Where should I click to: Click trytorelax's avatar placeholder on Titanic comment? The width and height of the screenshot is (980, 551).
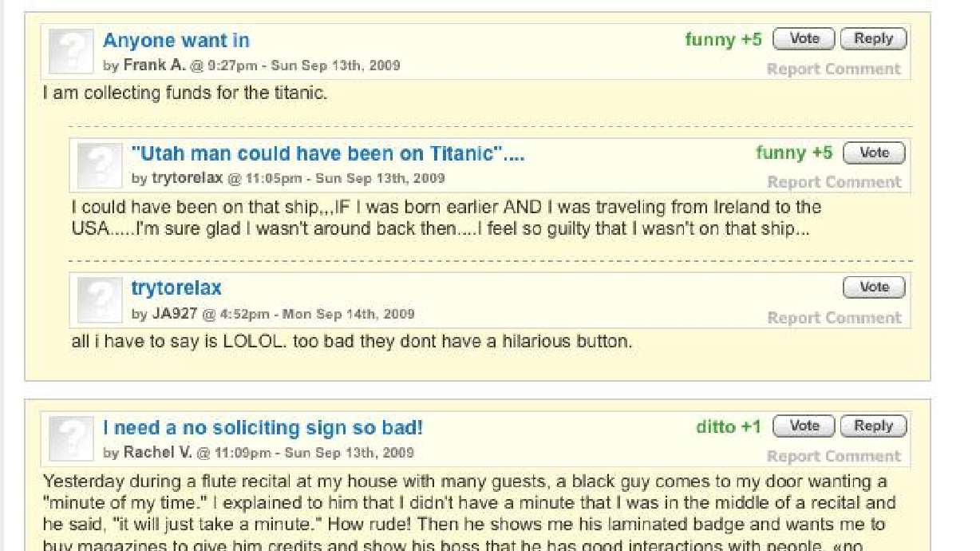coord(99,165)
